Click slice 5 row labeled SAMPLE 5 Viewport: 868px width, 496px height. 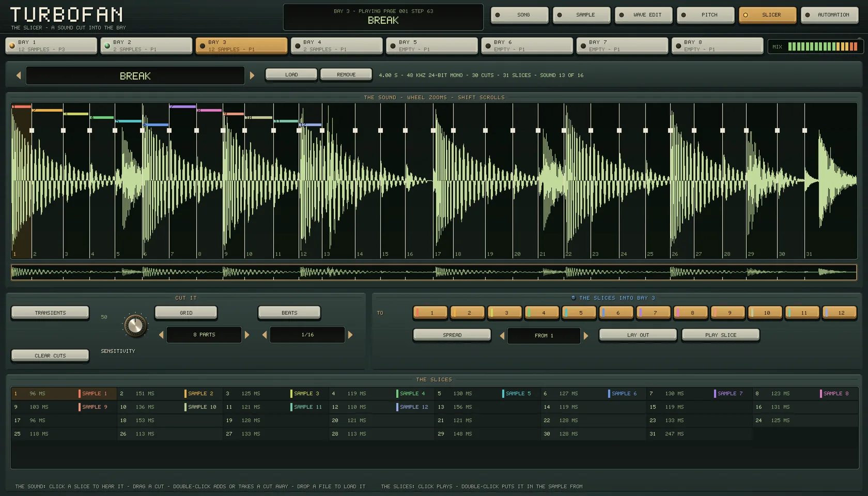(487, 394)
